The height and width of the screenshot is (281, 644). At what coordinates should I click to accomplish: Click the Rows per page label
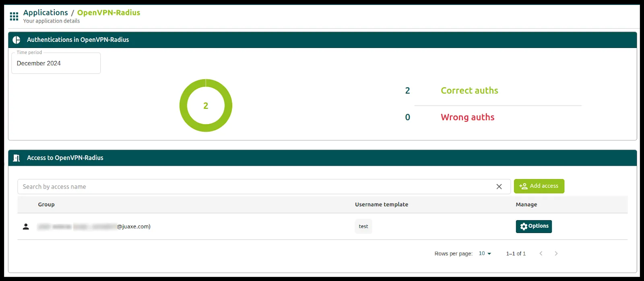[x=453, y=254]
